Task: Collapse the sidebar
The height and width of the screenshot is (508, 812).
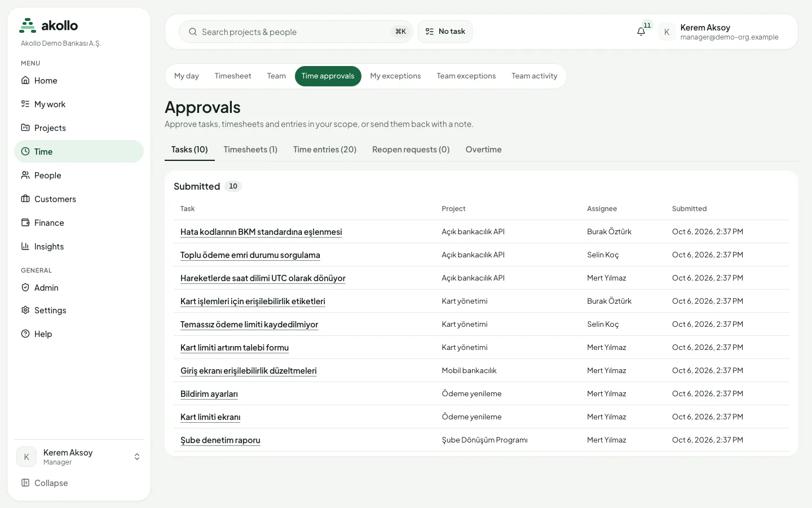Action: [x=79, y=483]
